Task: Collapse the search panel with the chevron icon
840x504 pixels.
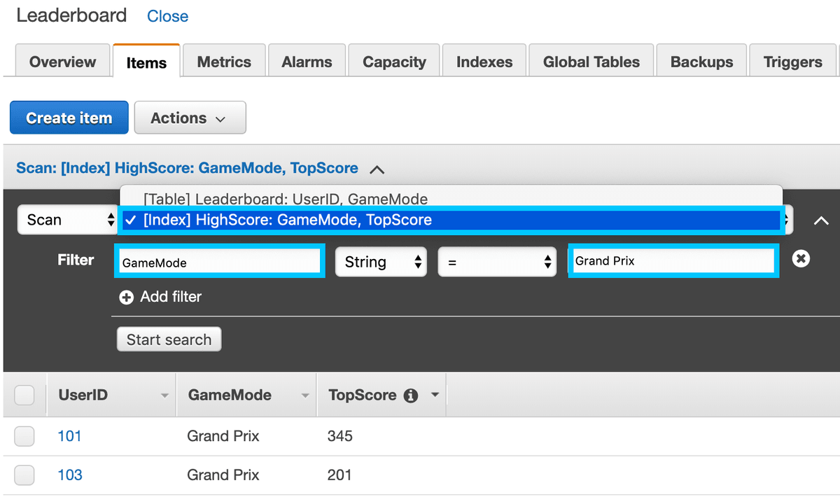Action: point(820,220)
